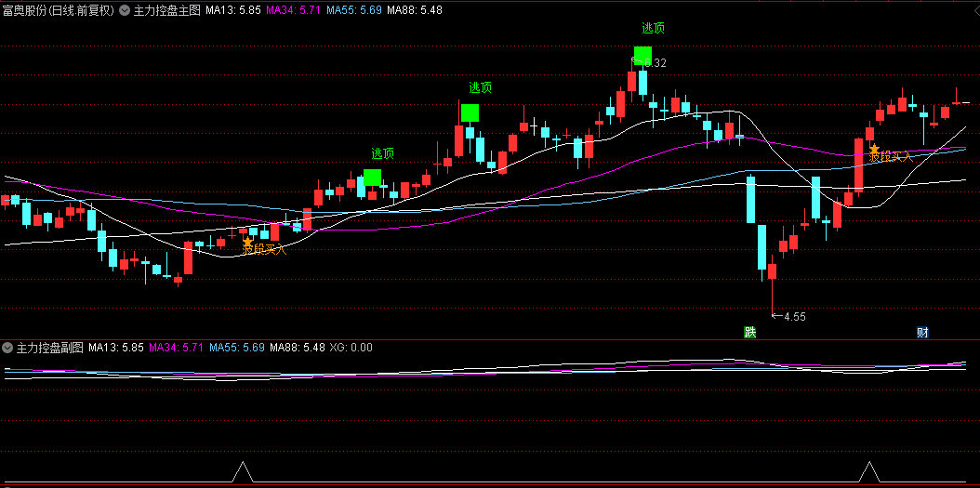
Task: Click sub-chart MA13: 5.85 value
Action: [116, 348]
